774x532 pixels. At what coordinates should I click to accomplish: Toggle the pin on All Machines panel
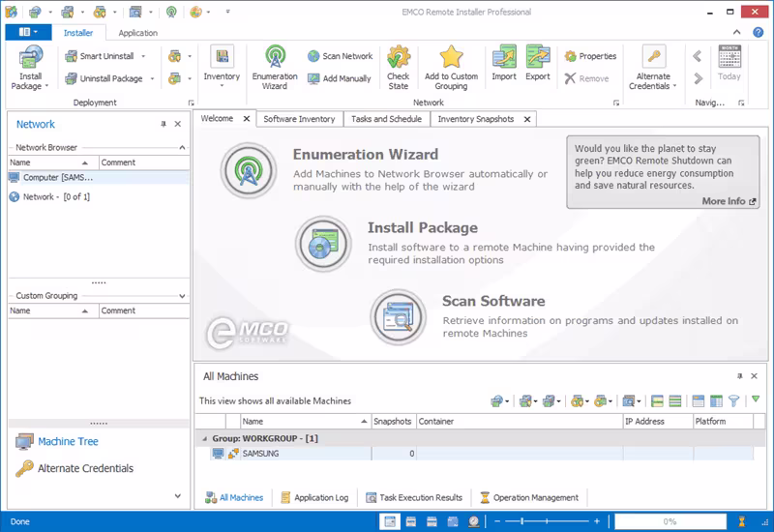click(x=739, y=376)
